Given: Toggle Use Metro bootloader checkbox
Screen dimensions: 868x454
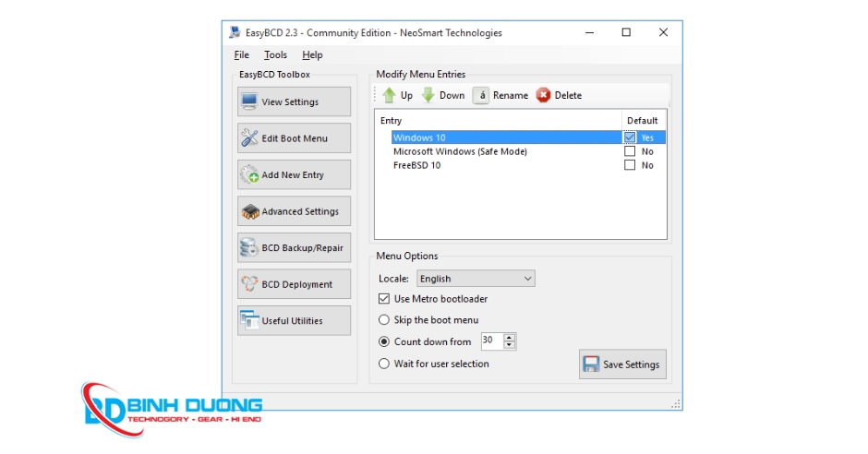Looking at the screenshot, I should point(383,299).
